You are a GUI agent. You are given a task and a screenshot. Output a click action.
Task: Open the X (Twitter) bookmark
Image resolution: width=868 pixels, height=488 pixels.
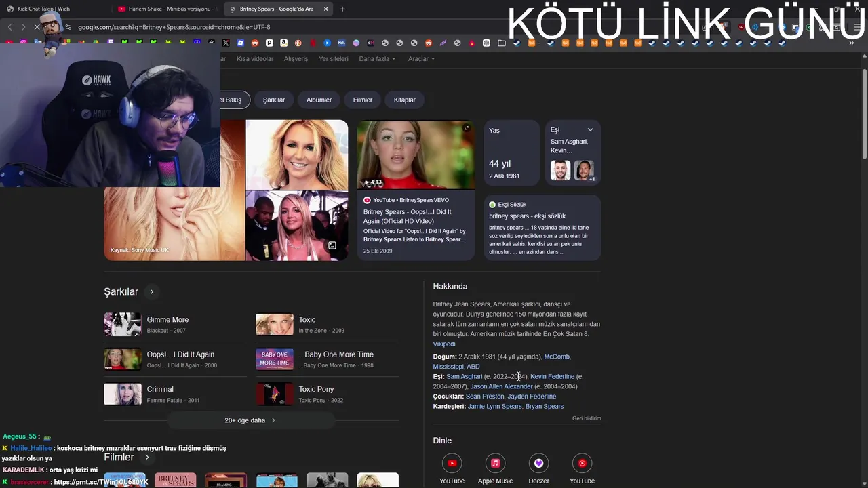[x=226, y=43]
